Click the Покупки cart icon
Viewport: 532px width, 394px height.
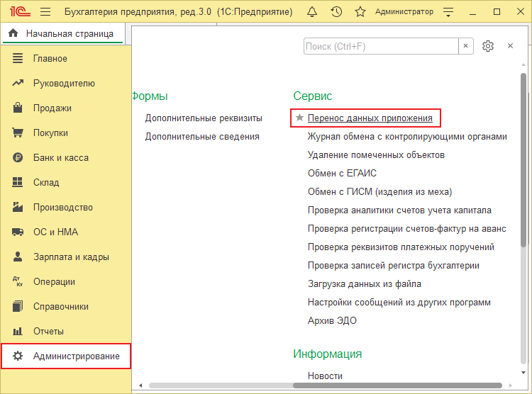click(x=18, y=133)
